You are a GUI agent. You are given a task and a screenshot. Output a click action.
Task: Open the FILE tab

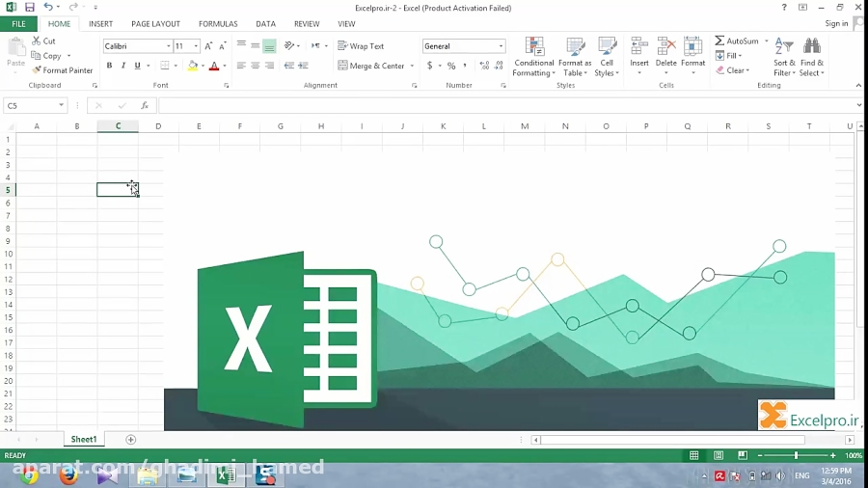click(19, 24)
